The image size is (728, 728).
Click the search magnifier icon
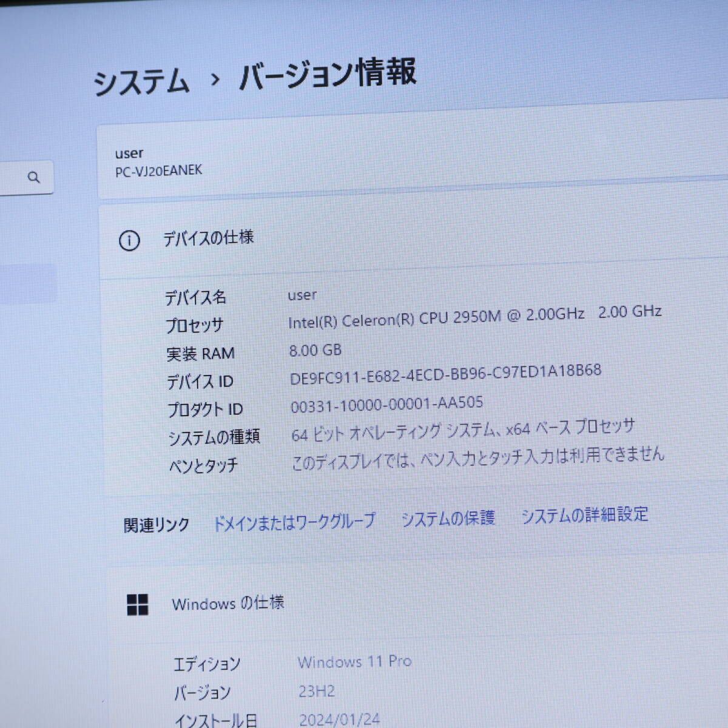[34, 177]
